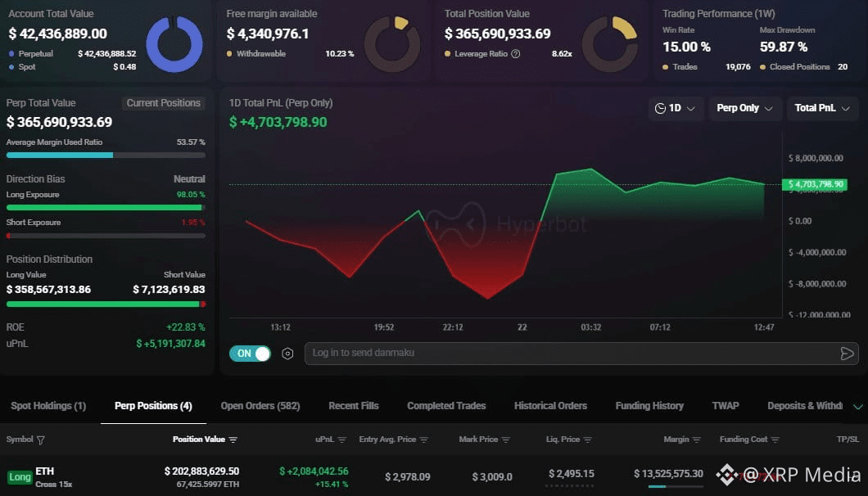The image size is (868, 496).
Task: Sort by Entry Avg. Price icon
Action: tap(424, 440)
